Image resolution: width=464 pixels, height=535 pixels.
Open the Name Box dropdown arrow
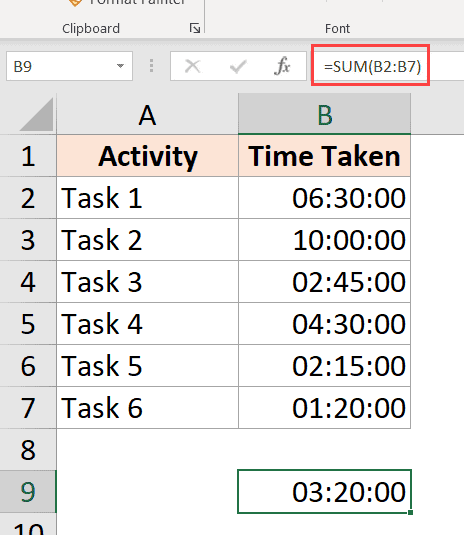(x=120, y=66)
